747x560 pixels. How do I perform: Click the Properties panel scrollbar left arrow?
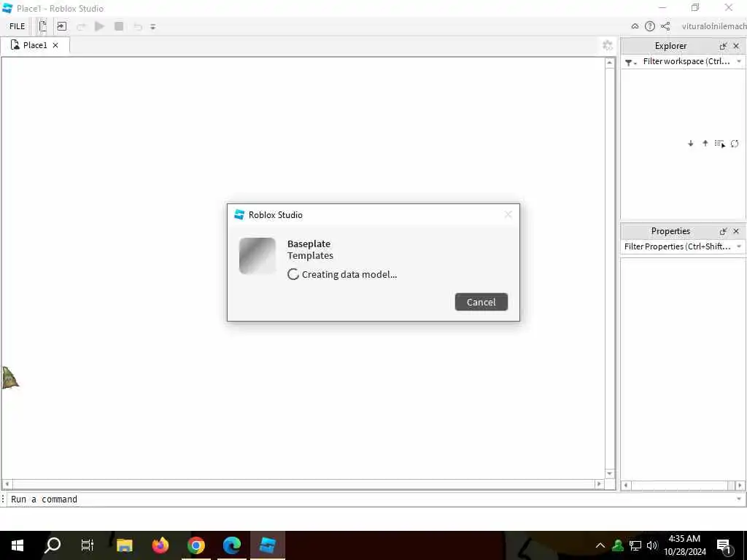tap(626, 486)
